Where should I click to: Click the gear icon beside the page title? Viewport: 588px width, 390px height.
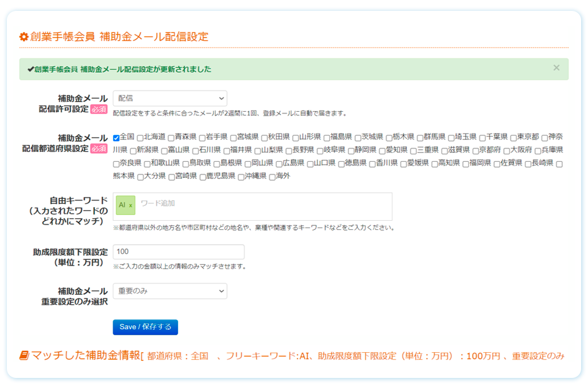[x=24, y=36]
